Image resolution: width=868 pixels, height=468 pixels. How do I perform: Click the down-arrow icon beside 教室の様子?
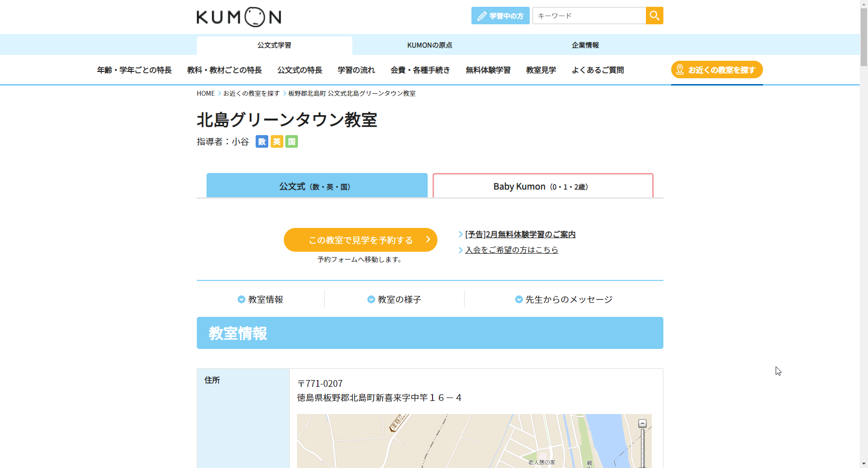371,299
